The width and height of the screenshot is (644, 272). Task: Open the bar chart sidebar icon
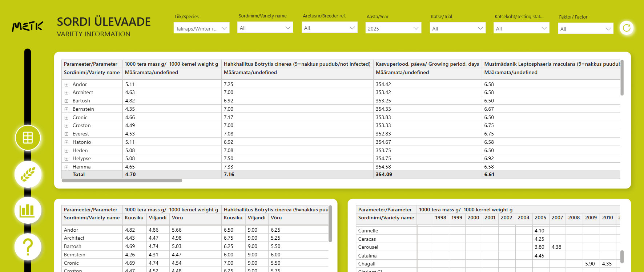(28, 210)
